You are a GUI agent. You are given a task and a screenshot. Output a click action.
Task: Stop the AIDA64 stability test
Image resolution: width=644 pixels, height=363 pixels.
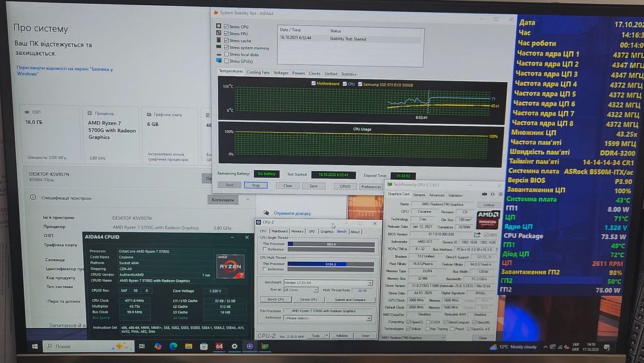tap(256, 186)
